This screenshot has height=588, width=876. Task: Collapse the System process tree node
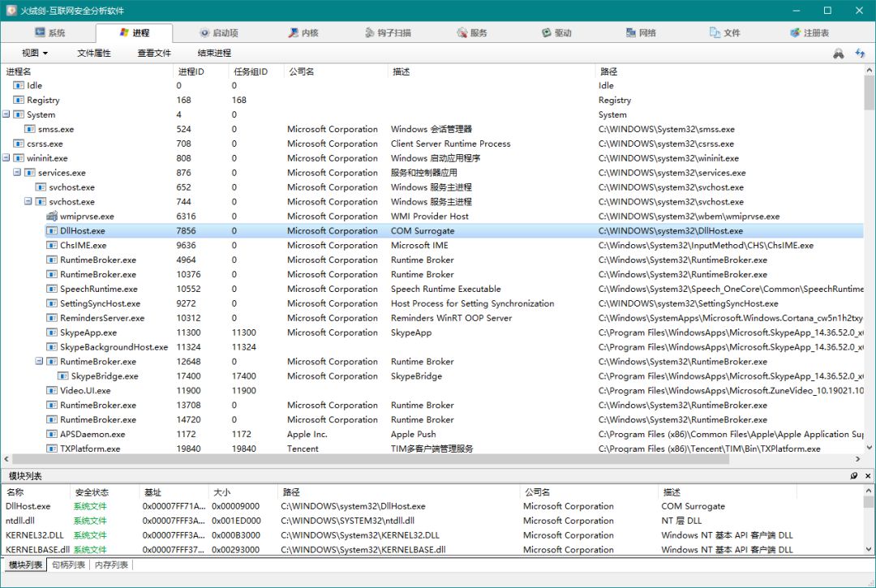coord(6,114)
